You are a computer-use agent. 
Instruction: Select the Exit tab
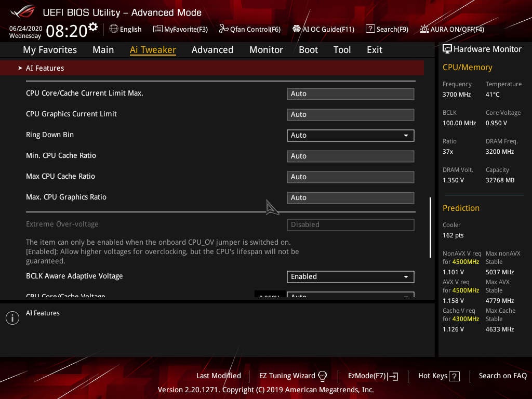click(375, 50)
